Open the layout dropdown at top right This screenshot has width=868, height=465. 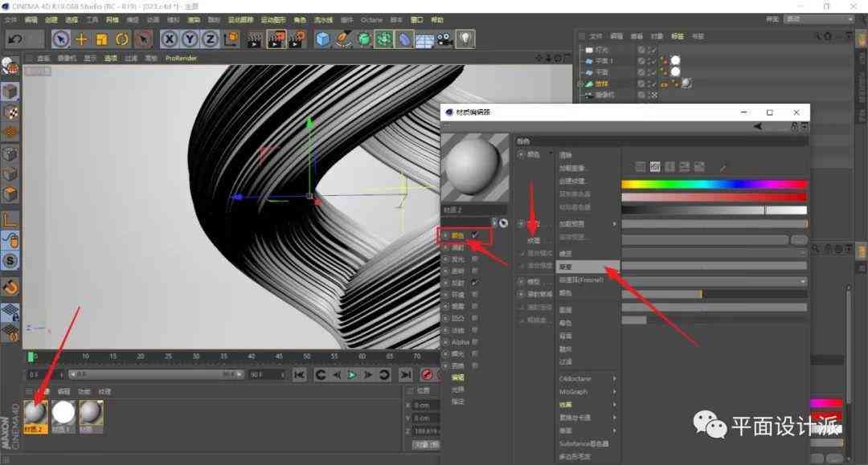click(819, 19)
